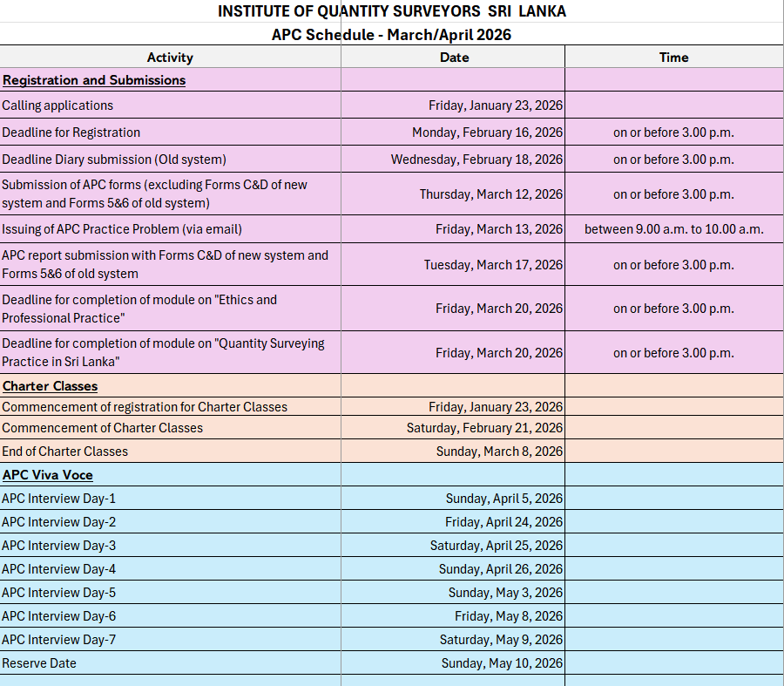Click the 'Issuing of APC Practice Problem' cell

pyautogui.click(x=122, y=229)
